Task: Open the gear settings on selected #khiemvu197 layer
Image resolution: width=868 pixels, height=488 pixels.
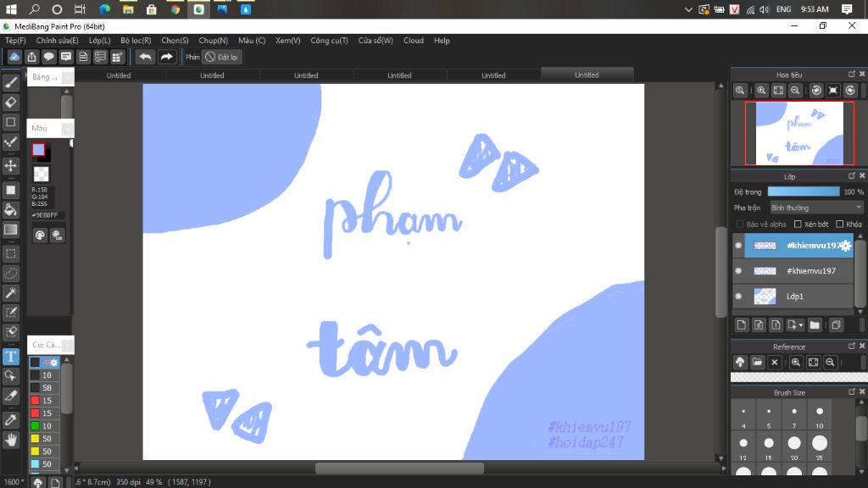Action: coord(845,247)
